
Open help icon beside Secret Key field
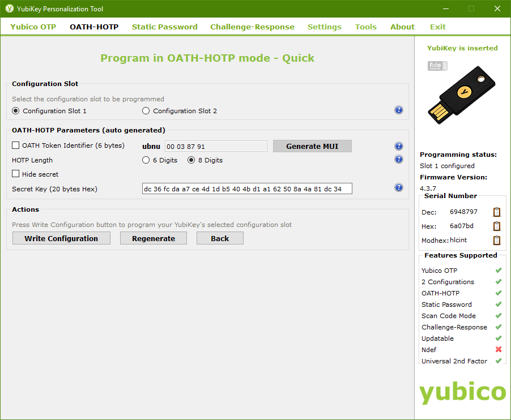coord(399,187)
